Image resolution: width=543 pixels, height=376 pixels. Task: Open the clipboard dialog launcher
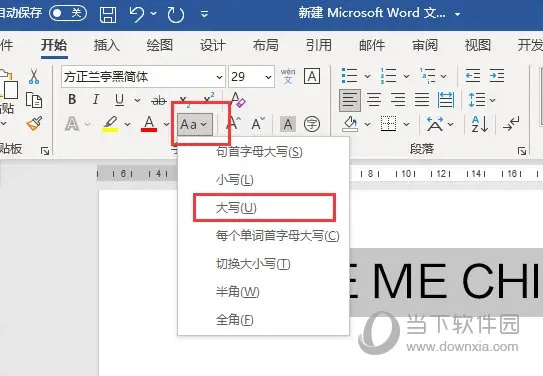(45, 151)
